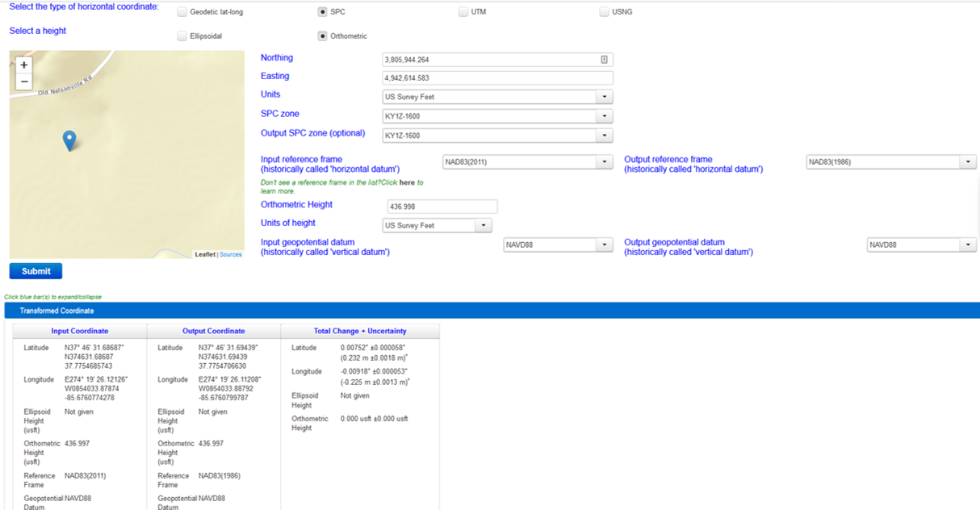The image size is (980, 510).
Task: Open the Output reference frame dropdown
Action: coord(967,161)
